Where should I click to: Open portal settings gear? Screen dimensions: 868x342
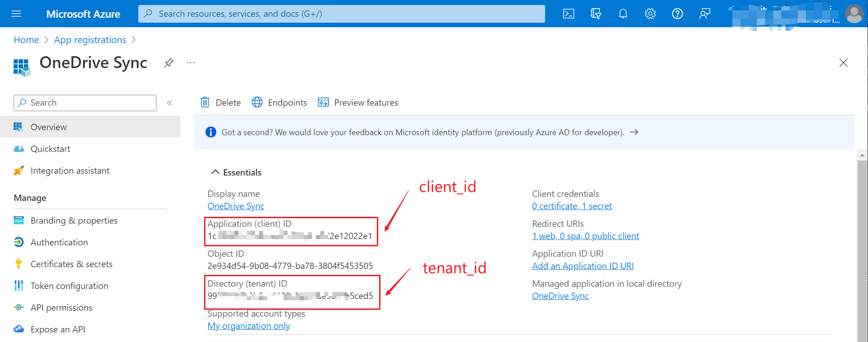pyautogui.click(x=650, y=14)
